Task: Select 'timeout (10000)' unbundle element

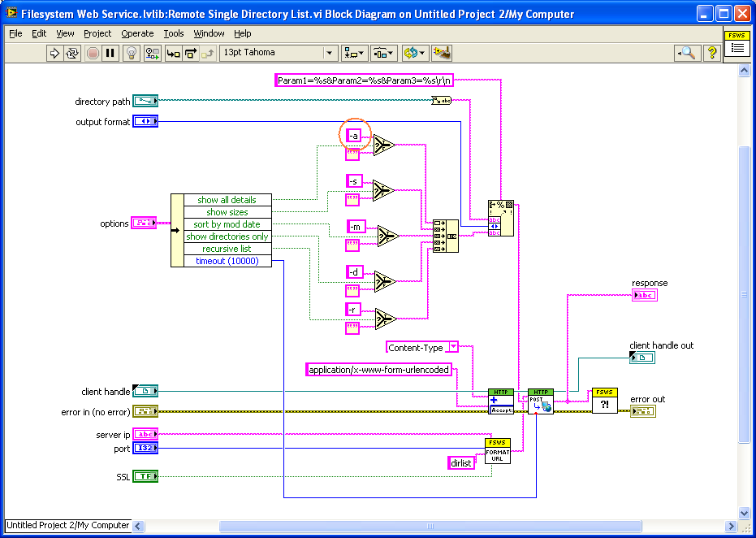Action: pos(227,261)
